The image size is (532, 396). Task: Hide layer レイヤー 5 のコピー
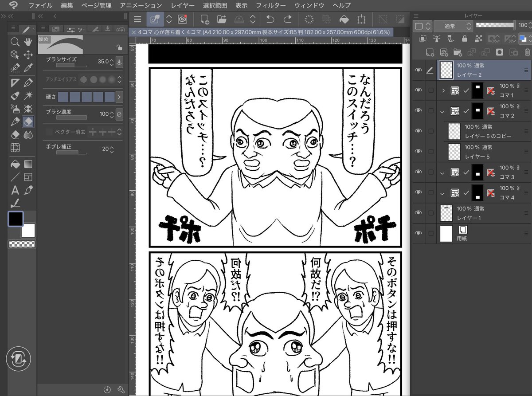click(x=418, y=131)
